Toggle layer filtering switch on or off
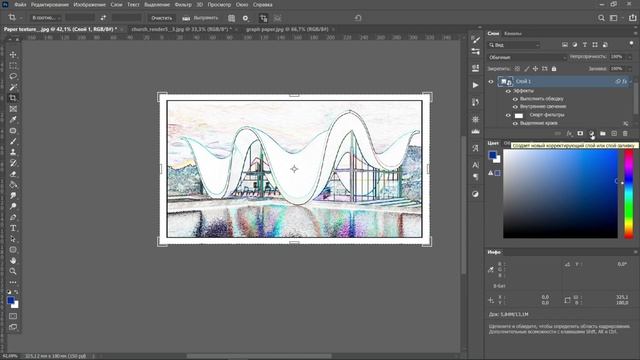The image size is (640, 360). point(631,44)
